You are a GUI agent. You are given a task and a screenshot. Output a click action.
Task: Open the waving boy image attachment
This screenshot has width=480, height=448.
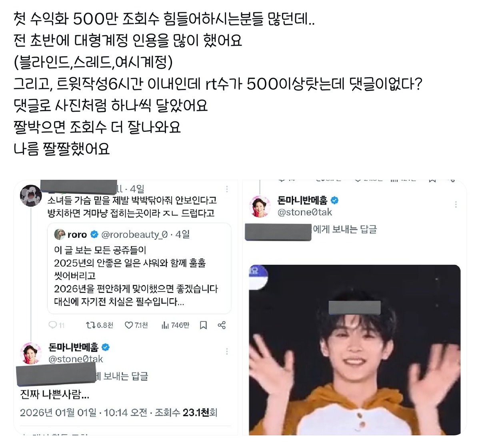(355, 350)
